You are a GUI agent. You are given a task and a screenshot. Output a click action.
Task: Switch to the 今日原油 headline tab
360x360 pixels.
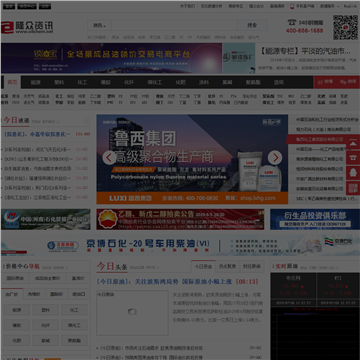[203, 267]
